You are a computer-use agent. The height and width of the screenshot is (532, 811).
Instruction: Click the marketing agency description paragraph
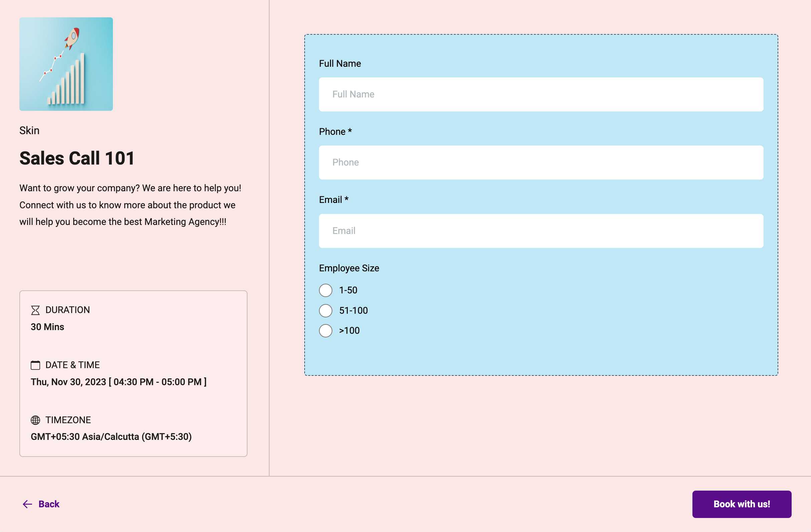pyautogui.click(x=130, y=205)
